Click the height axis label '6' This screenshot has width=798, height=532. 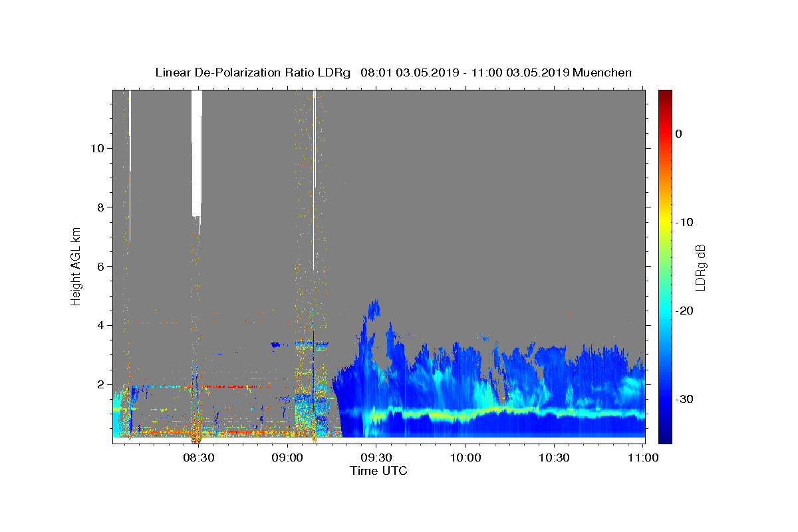pos(100,266)
